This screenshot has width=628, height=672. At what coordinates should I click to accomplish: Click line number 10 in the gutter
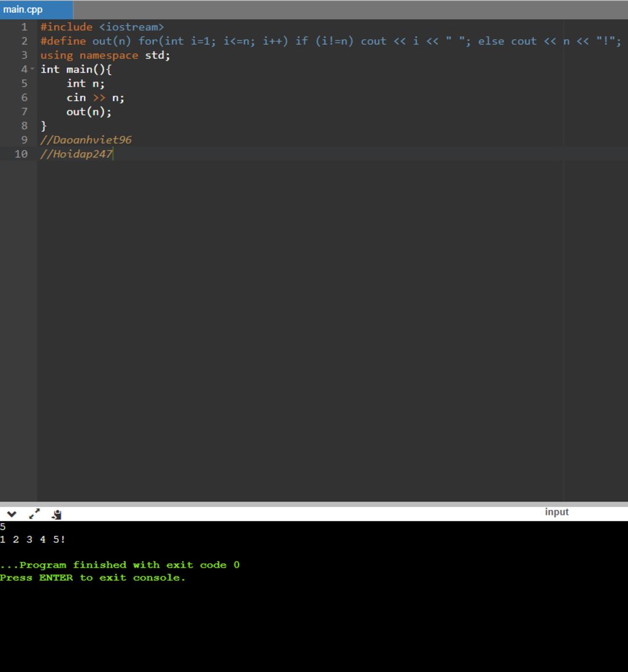click(x=21, y=154)
